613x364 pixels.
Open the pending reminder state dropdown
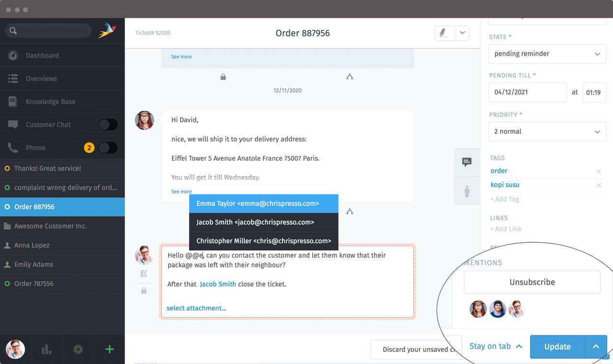click(x=547, y=54)
